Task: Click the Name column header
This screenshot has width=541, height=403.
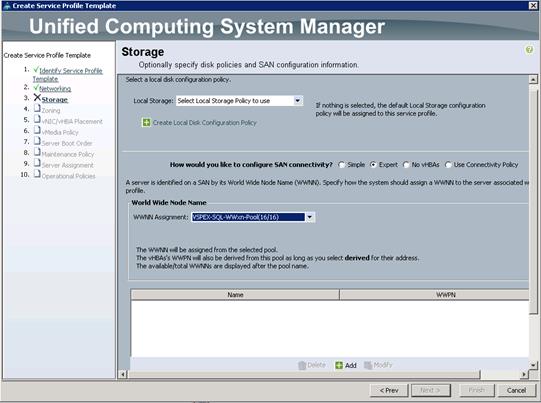Action: [x=235, y=295]
